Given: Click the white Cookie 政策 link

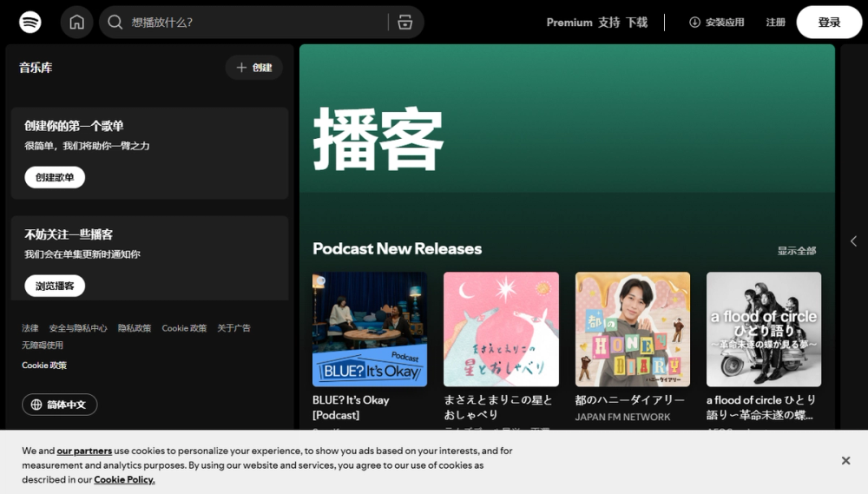Looking at the screenshot, I should (44, 365).
